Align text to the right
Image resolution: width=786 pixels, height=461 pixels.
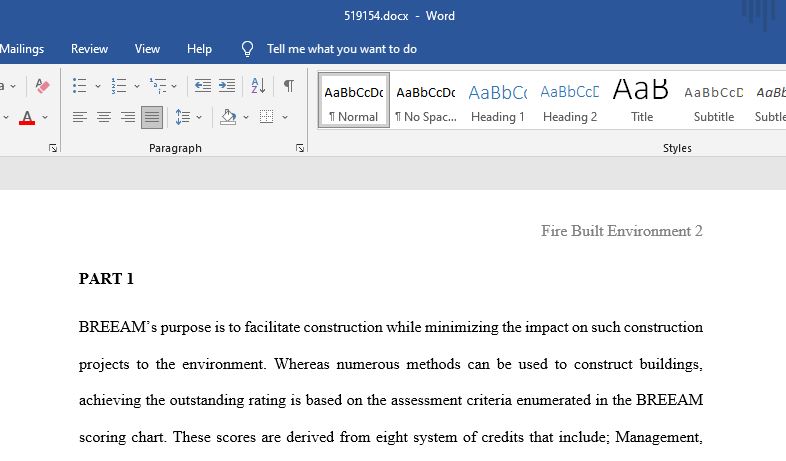pyautogui.click(x=128, y=117)
